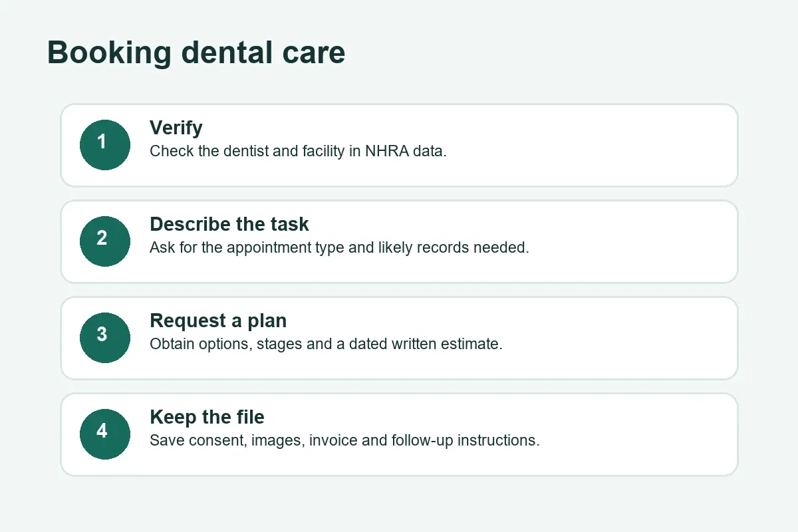Click the 'Keep the file' heading

click(x=207, y=417)
